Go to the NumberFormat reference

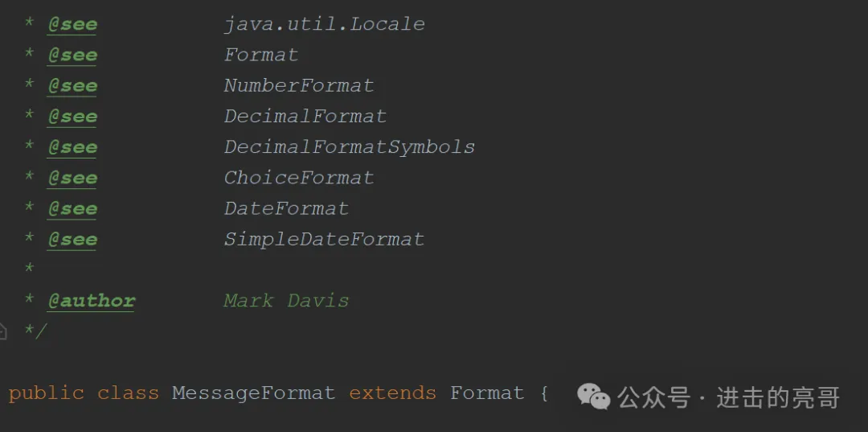299,86
